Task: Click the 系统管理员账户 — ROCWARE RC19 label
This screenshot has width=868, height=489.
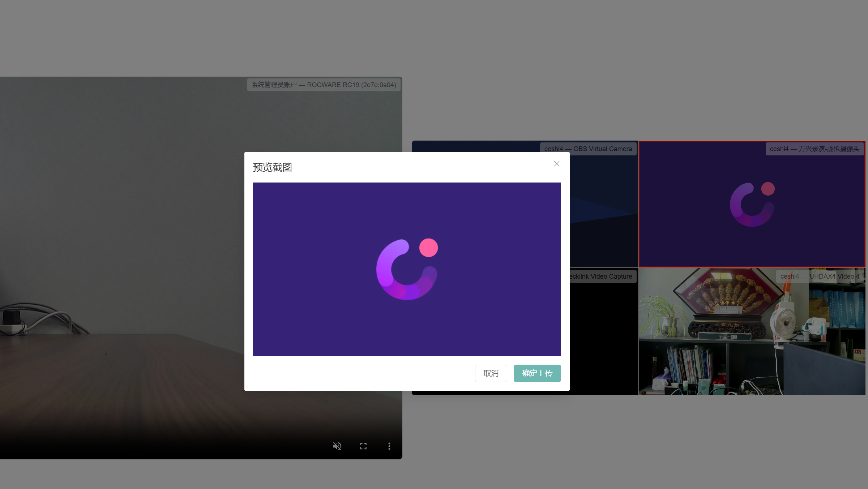Action: [x=324, y=85]
